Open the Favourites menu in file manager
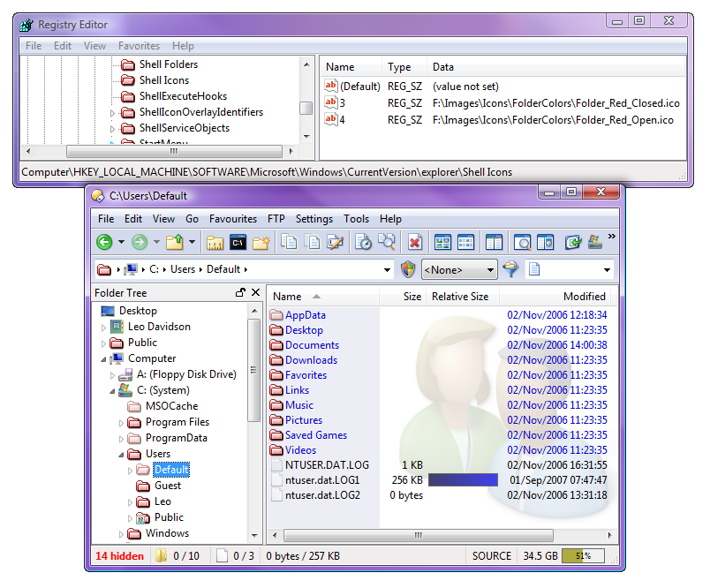Screen dimensions: 710x588 point(233,219)
